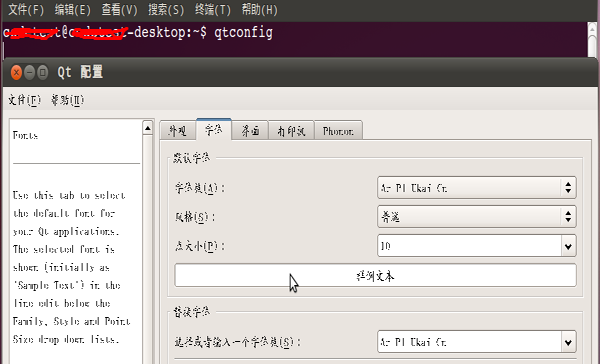The image size is (600, 364).
Task: Select the 字体 fonts tab
Action: click(214, 129)
